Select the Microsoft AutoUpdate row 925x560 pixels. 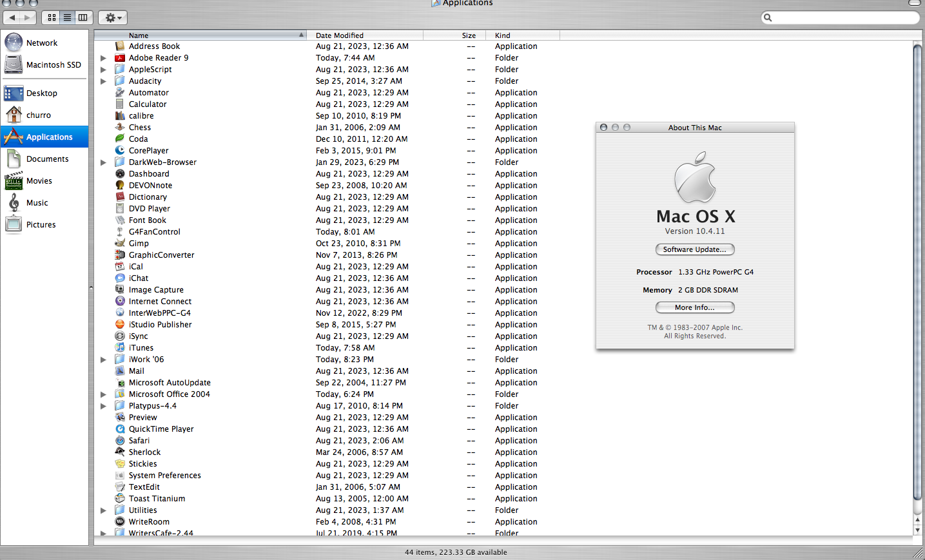tap(503, 383)
